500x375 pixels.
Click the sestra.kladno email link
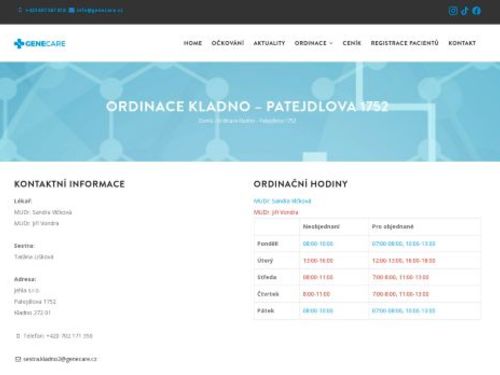tap(60, 359)
